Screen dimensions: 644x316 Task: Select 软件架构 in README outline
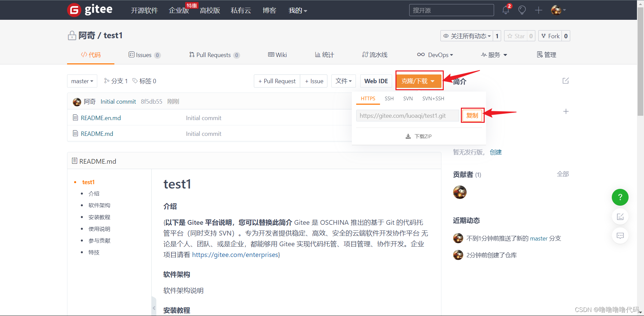[x=99, y=206]
